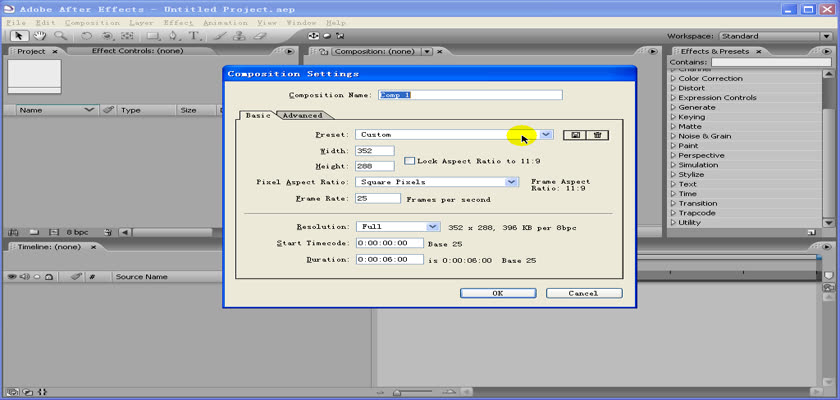Click the new composition icon in Project panel
840x400 pixels.
click(x=54, y=232)
